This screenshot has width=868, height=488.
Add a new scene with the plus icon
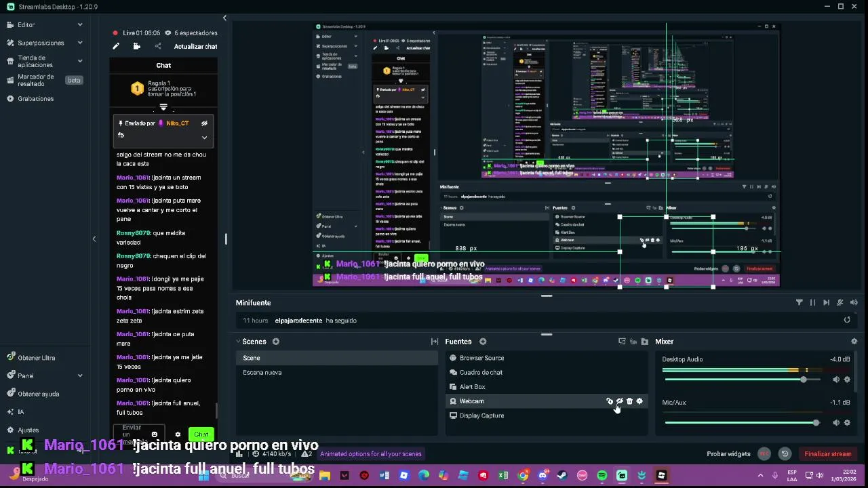[x=276, y=342]
